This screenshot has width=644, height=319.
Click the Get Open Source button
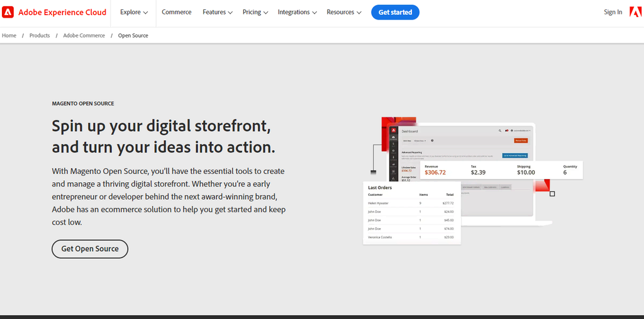coord(90,249)
